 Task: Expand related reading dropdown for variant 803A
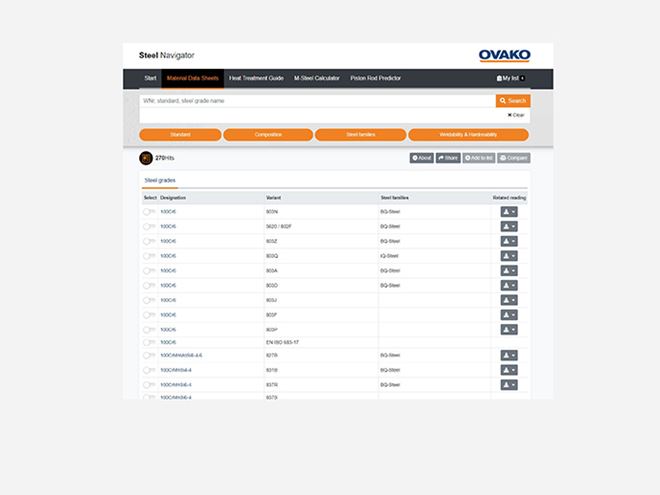click(x=509, y=271)
